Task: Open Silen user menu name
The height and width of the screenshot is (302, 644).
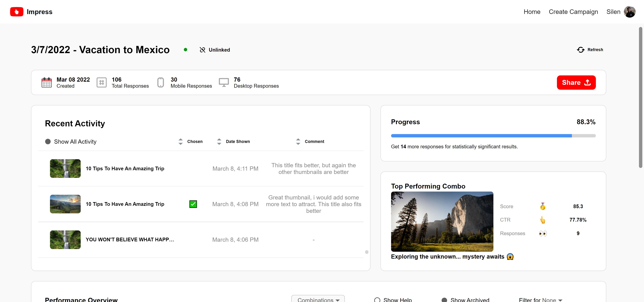Action: 613,12
